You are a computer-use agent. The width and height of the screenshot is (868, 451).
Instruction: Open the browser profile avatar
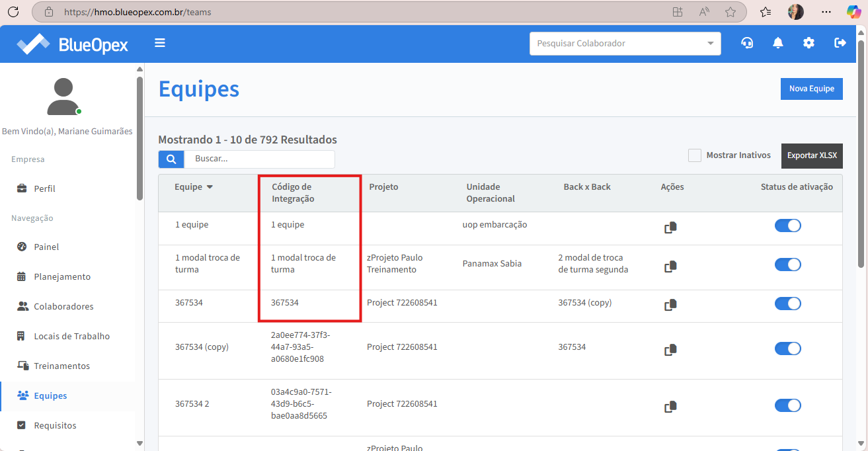point(796,12)
